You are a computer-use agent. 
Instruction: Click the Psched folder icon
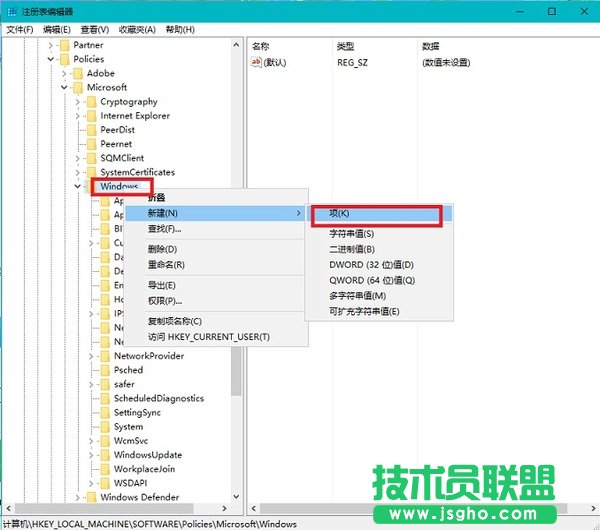tap(105, 370)
